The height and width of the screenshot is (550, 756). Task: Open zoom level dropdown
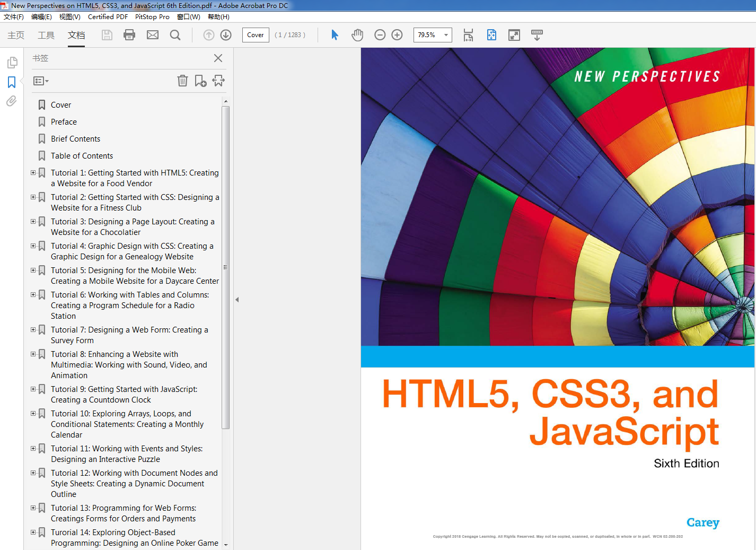(x=446, y=35)
